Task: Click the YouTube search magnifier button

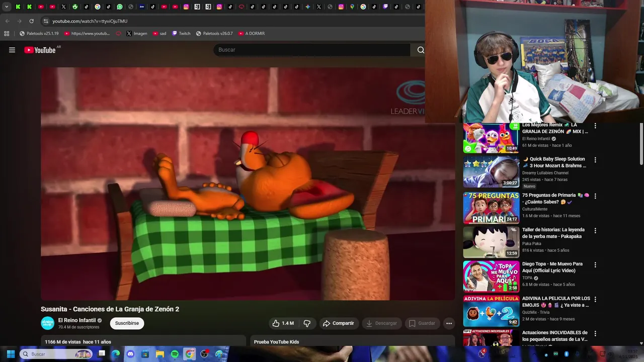Action: [421, 50]
